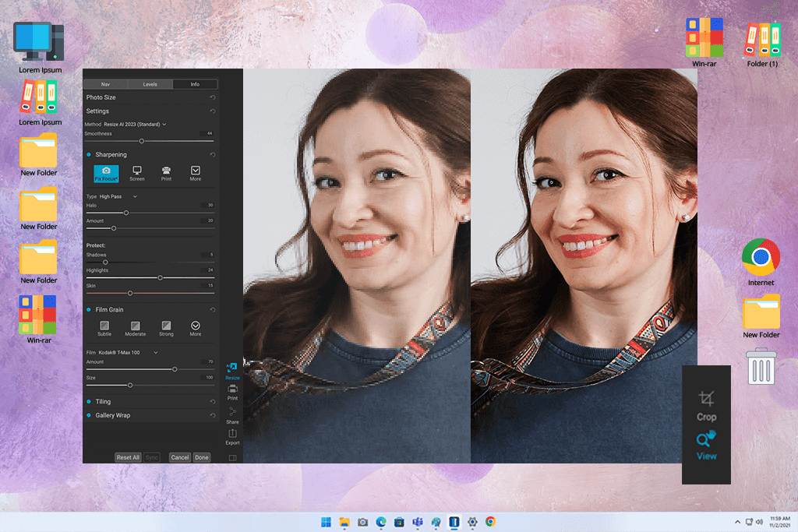Viewport: 798px width, 532px height.
Task: Click the Cancel button
Action: pyautogui.click(x=180, y=457)
